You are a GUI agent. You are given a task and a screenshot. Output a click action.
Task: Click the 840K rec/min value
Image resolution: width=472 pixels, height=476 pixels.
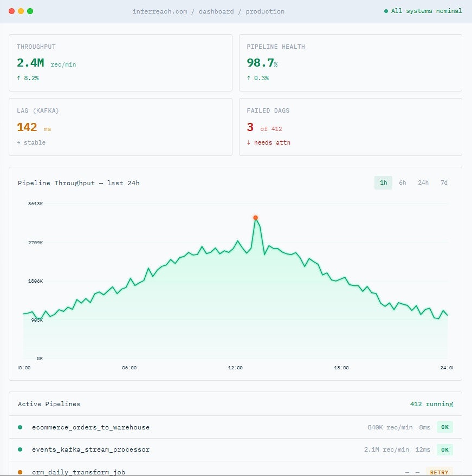click(x=390, y=427)
